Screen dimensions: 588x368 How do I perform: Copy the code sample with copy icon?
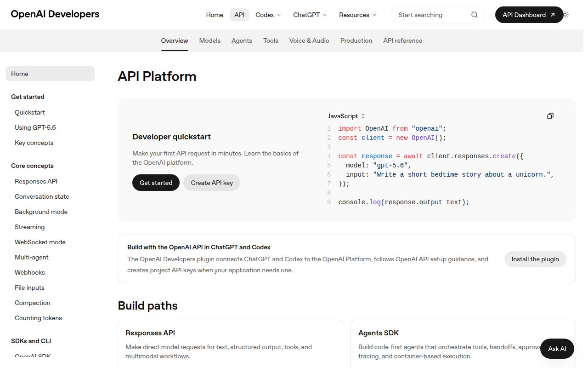tap(550, 116)
